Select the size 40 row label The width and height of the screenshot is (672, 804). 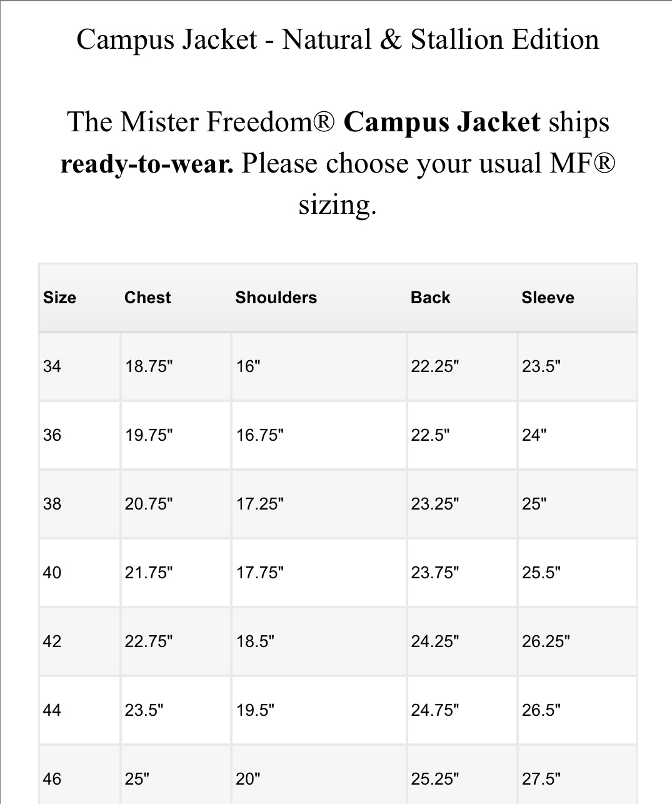tap(53, 573)
